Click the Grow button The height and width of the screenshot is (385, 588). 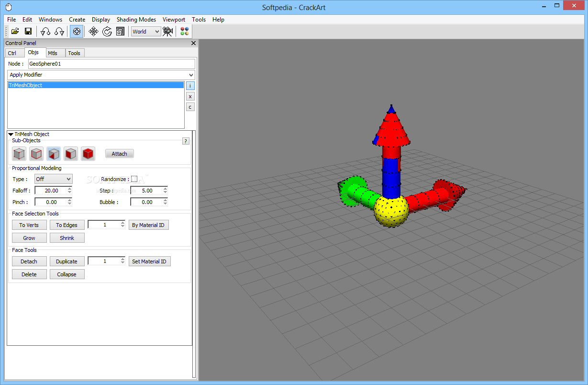(x=29, y=238)
